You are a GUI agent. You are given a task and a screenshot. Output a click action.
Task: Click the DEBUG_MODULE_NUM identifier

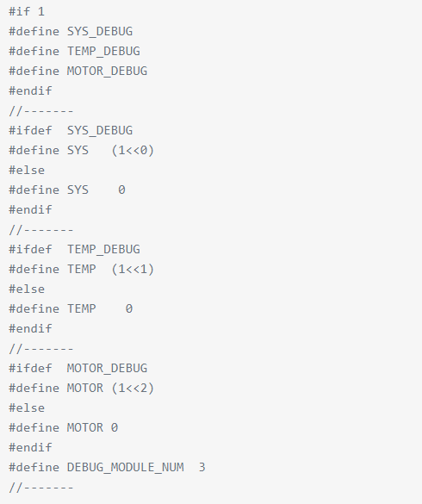coord(126,467)
